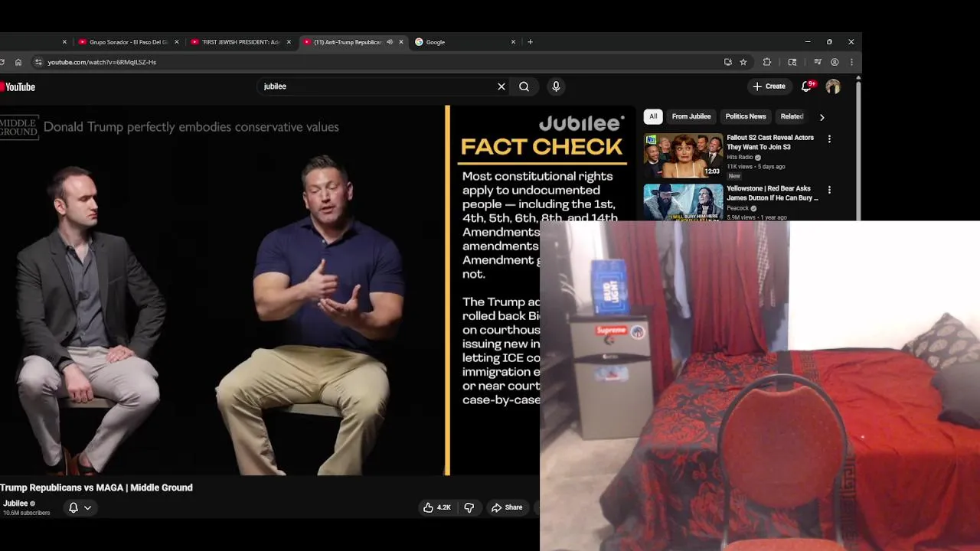Viewport: 980px width, 551px height.
Task: Click the video title Trump Republicans vs MAGA
Action: click(x=96, y=487)
